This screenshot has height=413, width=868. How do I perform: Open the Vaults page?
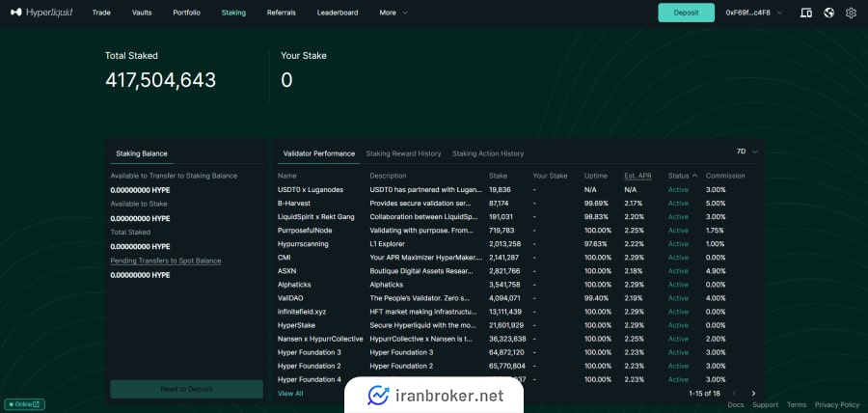click(x=142, y=13)
